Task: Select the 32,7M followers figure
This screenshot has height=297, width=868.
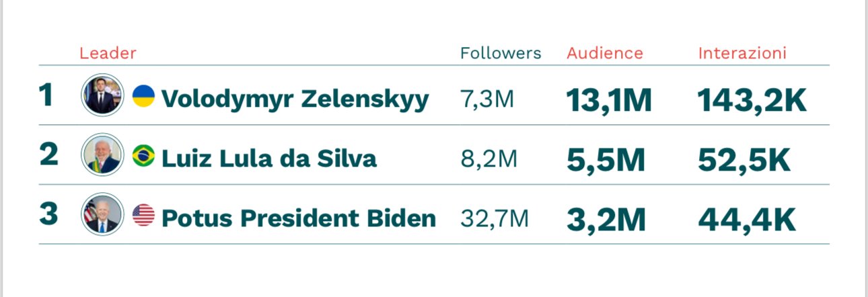Action: 495,218
